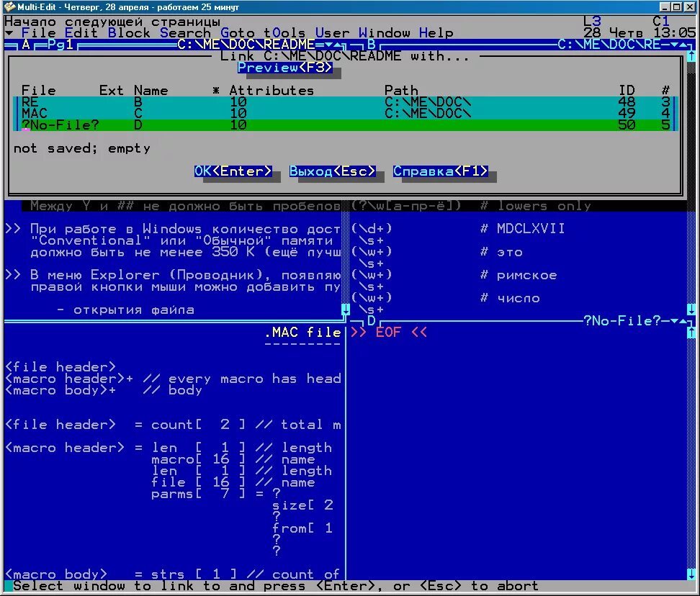Image resolution: width=700 pixels, height=596 pixels.
Task: Click the ?No-File? title of window D
Action: point(622,321)
